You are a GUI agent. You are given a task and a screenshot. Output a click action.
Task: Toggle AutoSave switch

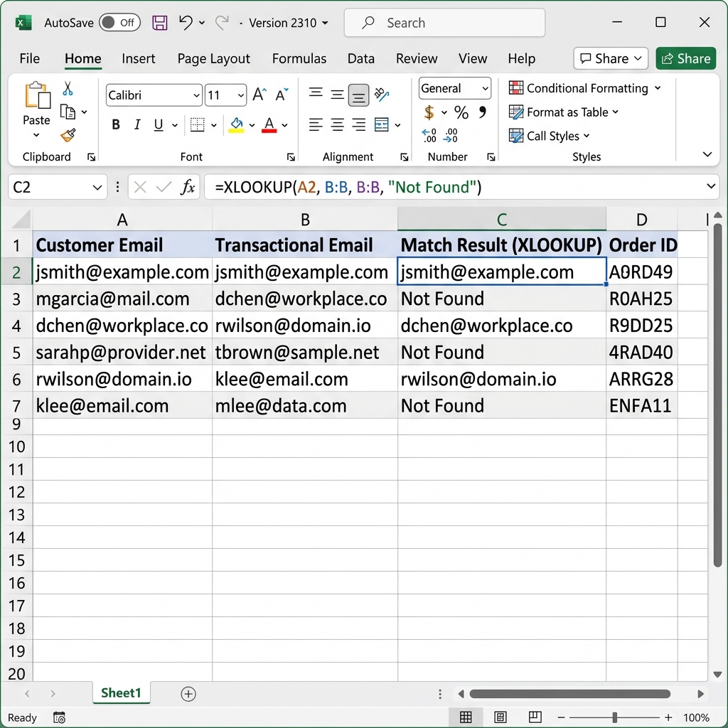tap(119, 22)
